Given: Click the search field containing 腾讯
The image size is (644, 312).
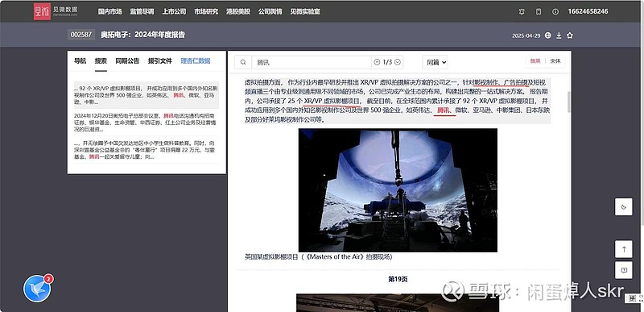Looking at the screenshot, I should pyautogui.click(x=312, y=63).
